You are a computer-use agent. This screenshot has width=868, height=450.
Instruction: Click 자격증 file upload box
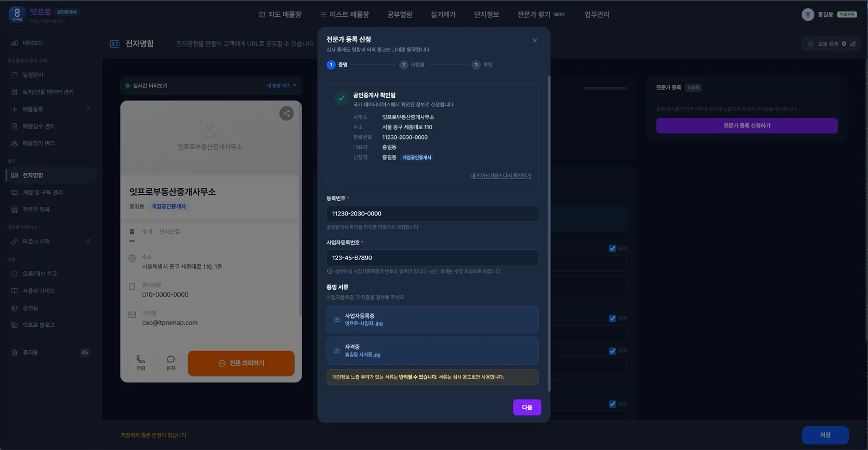point(432,351)
